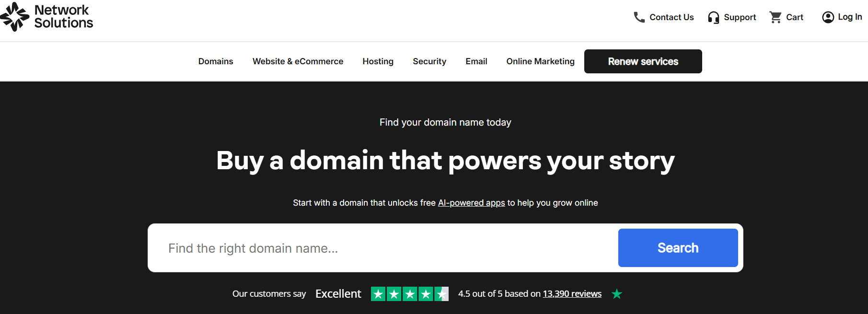Screen dimensions: 868x314
Task: Open the Domains menu
Action: (x=216, y=61)
